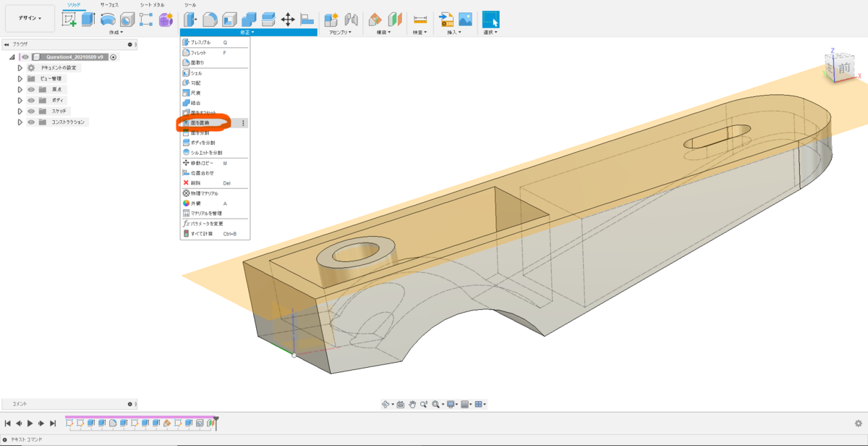This screenshot has width=868, height=446.
Task: Select the Create Form purple icon
Action: pos(166,20)
